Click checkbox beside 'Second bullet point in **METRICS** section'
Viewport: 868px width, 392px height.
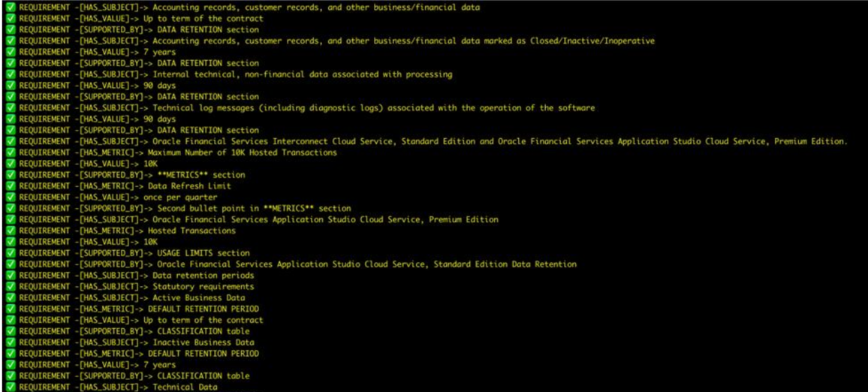11,208
